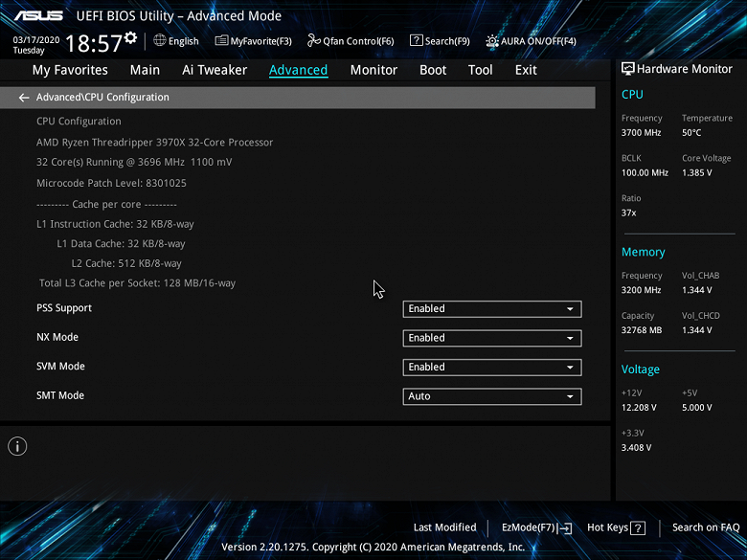Open Qfan Control(F6)
Image resolution: width=747 pixels, height=560 pixels.
351,41
